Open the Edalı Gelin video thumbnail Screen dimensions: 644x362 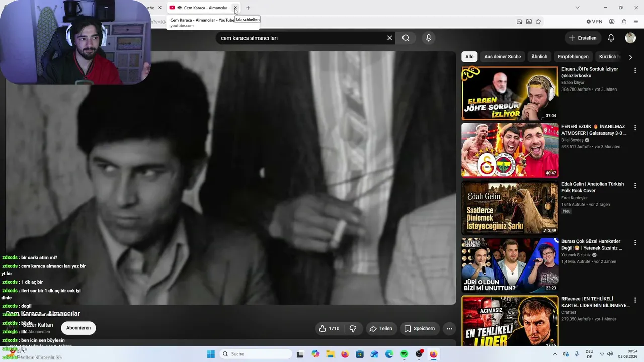[x=510, y=208]
